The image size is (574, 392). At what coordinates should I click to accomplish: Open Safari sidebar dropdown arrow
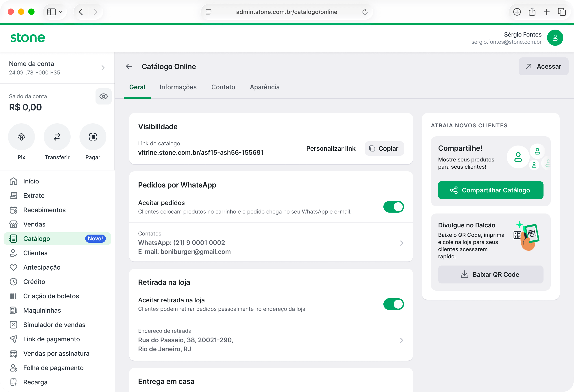click(61, 12)
